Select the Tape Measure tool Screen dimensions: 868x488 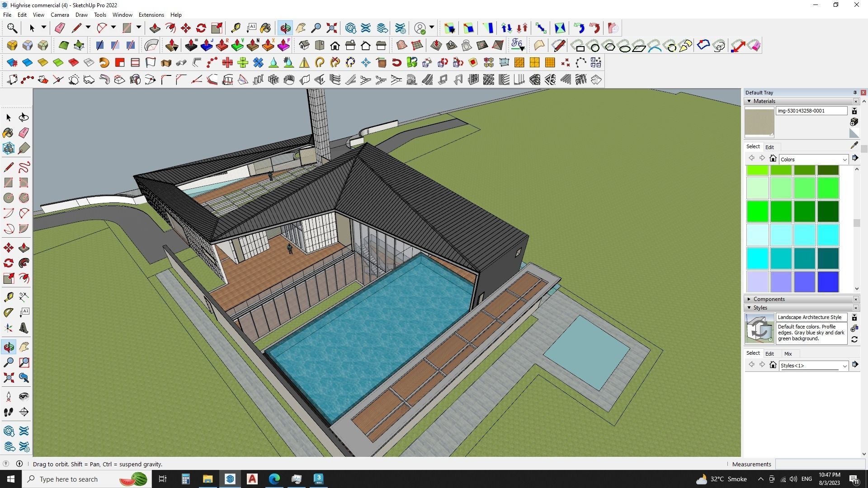pos(8,297)
